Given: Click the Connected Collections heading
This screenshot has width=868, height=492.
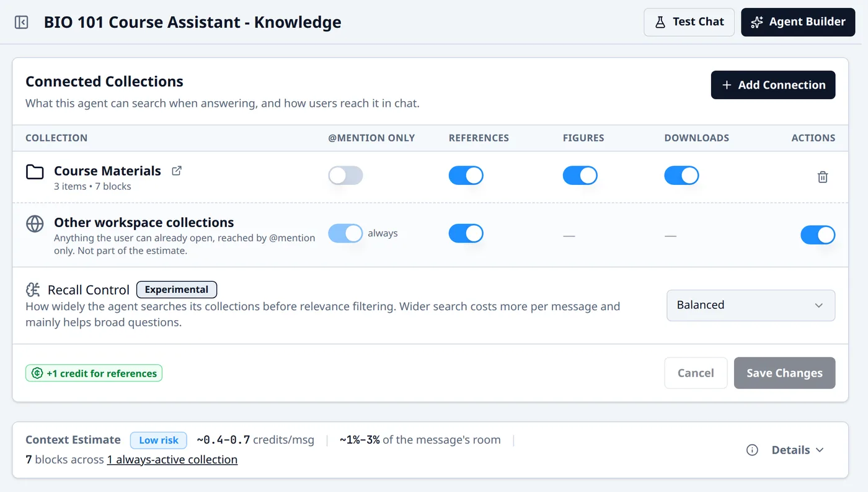Looking at the screenshot, I should pos(104,81).
